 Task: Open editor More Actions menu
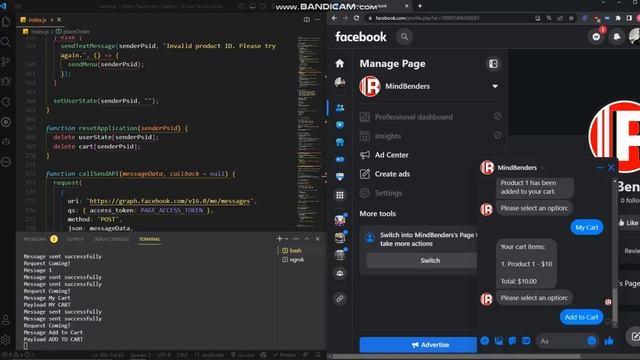click(x=318, y=20)
